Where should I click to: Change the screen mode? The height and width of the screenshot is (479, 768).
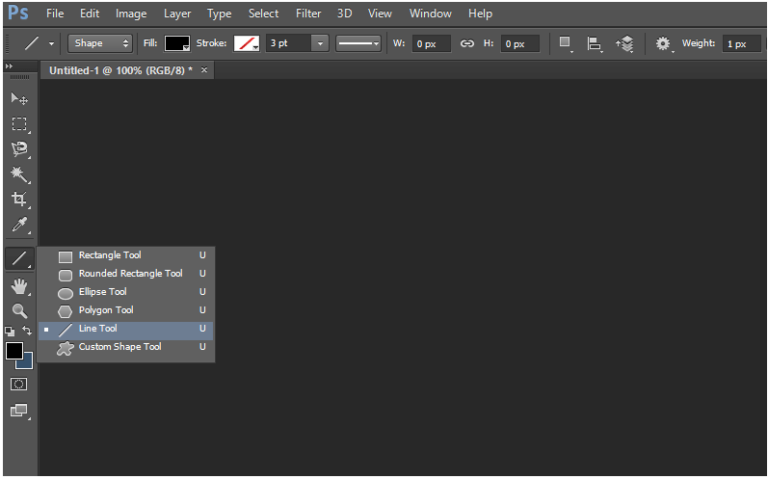coord(19,410)
